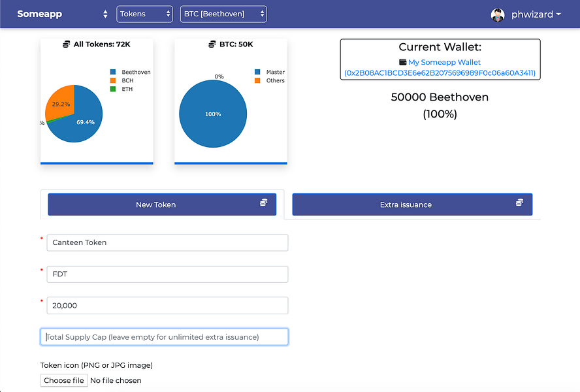
Task: Click the wallet icon under Current Wallet
Action: click(403, 62)
